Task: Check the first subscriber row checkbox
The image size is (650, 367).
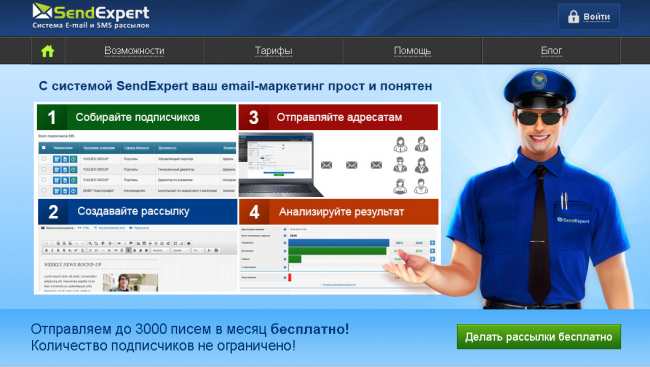Action: coord(44,159)
